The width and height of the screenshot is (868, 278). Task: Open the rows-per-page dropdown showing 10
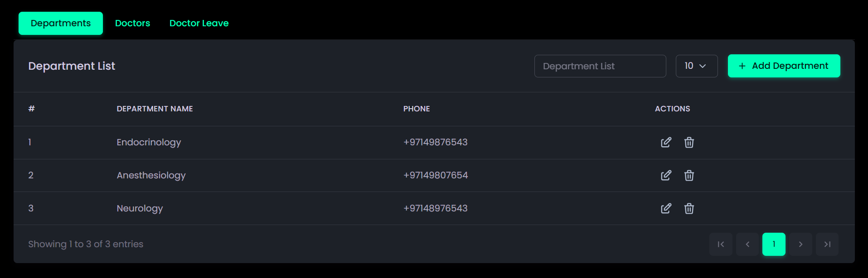click(x=696, y=66)
